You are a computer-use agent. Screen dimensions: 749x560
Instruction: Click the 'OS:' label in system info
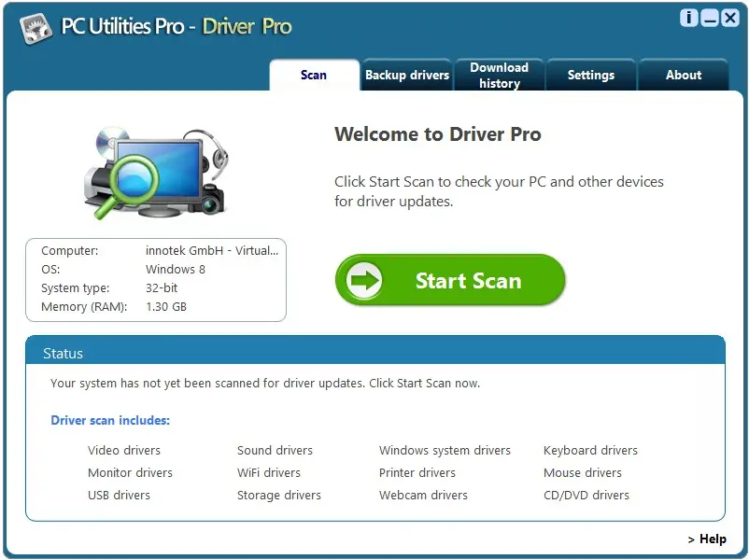point(50,269)
